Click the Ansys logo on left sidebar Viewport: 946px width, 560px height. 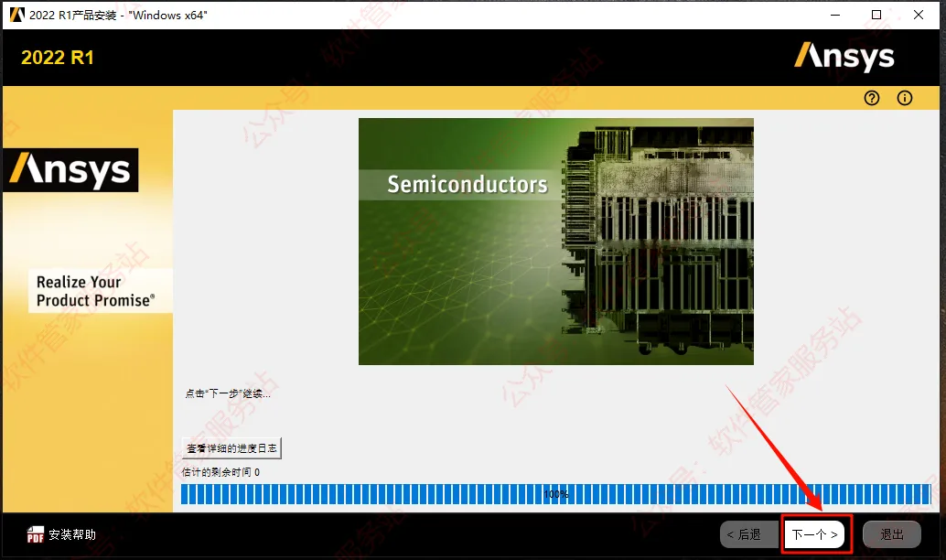(x=70, y=170)
